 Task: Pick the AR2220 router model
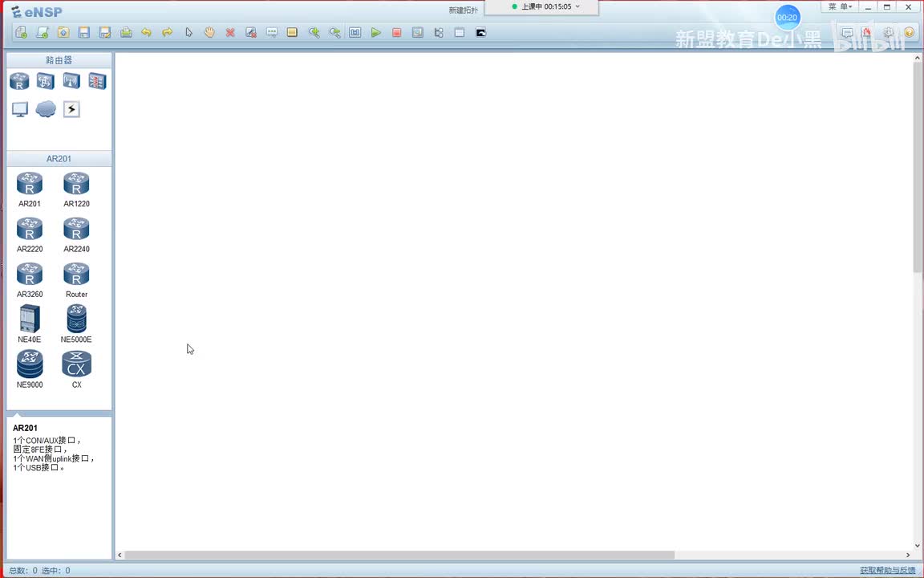30,235
